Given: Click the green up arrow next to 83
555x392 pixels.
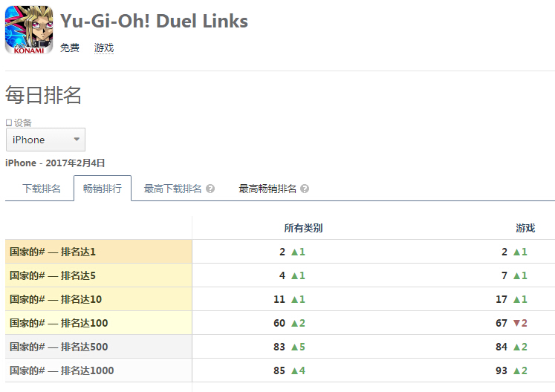Looking at the screenshot, I should click(x=294, y=347).
